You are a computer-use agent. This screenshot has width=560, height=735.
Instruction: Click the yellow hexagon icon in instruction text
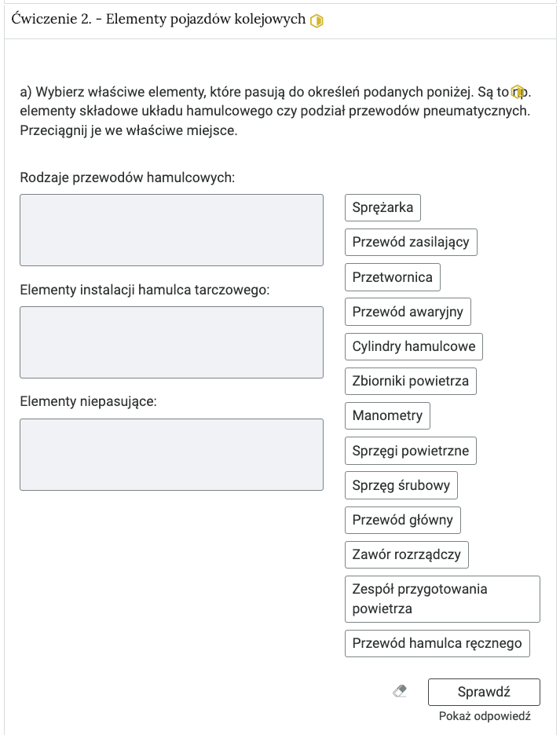tap(518, 93)
